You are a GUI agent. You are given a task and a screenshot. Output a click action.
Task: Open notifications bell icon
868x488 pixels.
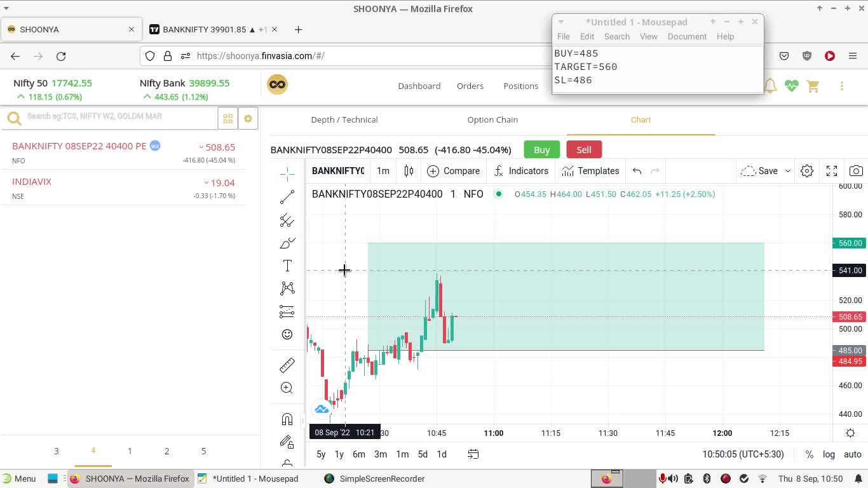pyautogui.click(x=770, y=86)
